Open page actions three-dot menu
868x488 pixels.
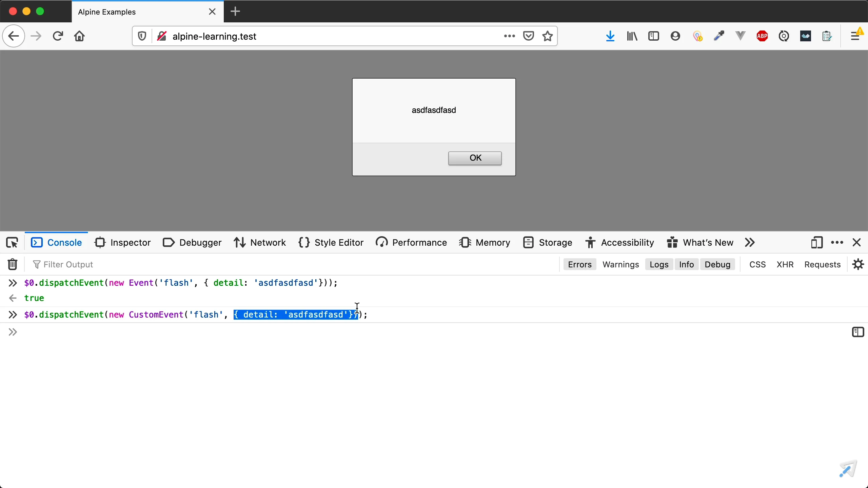coord(509,36)
